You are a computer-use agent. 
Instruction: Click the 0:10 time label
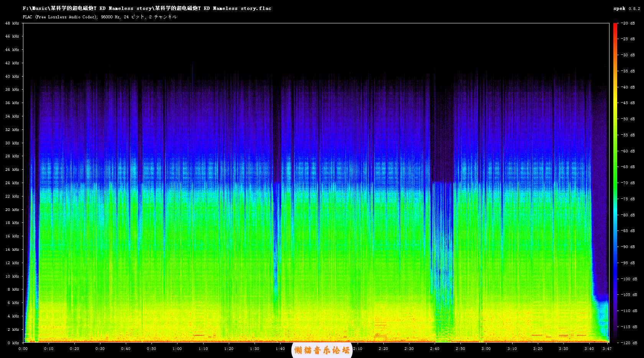pyautogui.click(x=49, y=348)
